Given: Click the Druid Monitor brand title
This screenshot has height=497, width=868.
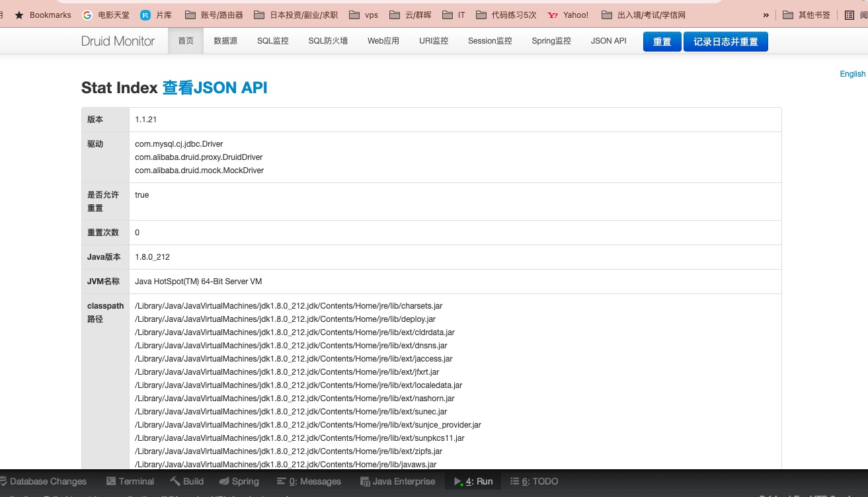Looking at the screenshot, I should pos(118,41).
